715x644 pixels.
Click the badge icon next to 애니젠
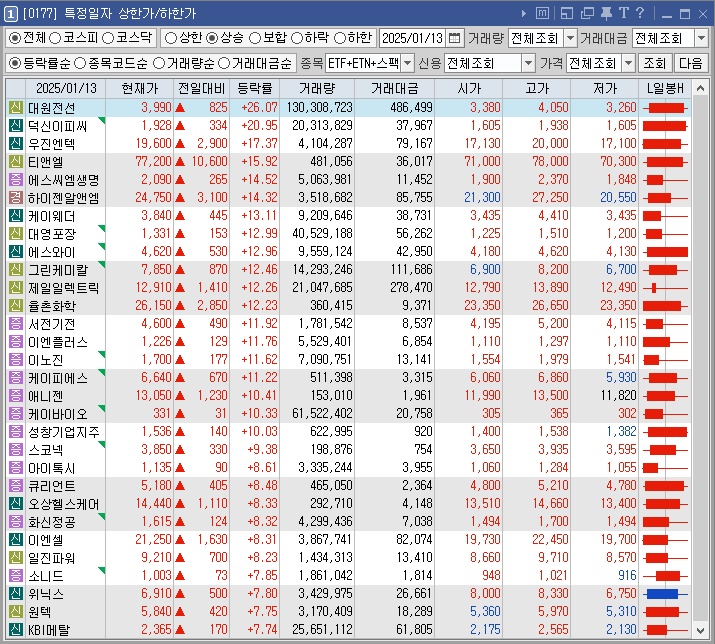pyautogui.click(x=16, y=396)
